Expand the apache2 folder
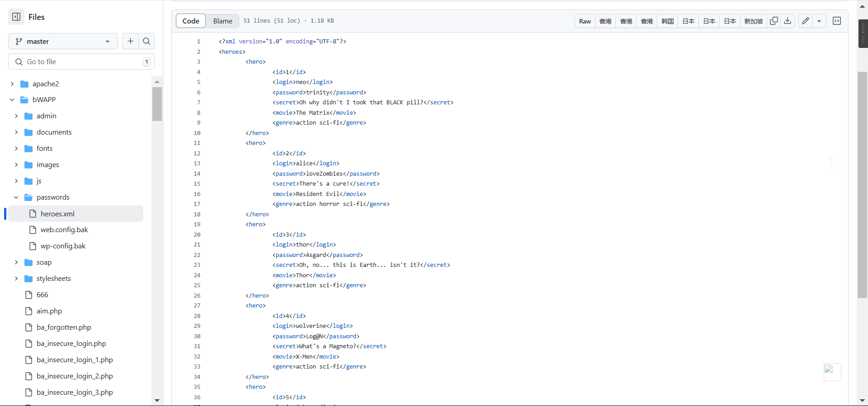 12,84
